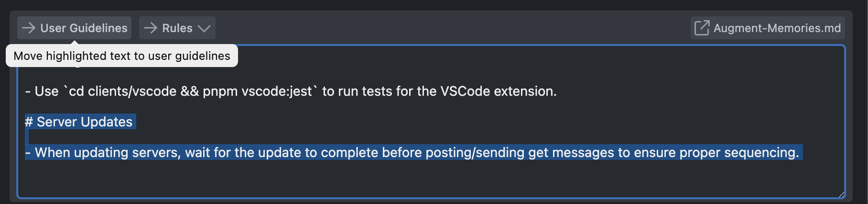Select the Rules button label
The width and height of the screenshot is (868, 204).
coord(177,28)
